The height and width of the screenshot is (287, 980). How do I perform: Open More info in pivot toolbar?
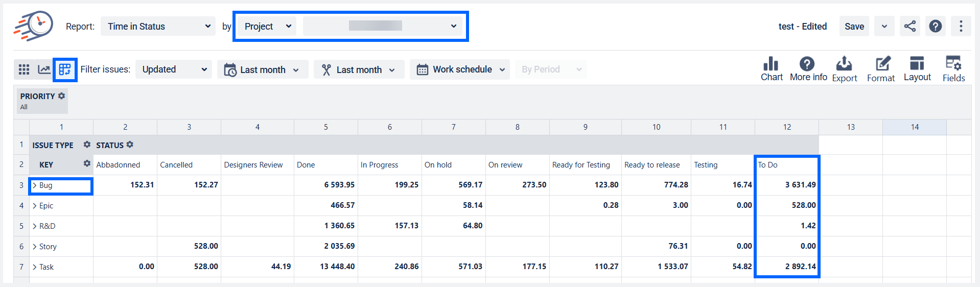pos(808,69)
